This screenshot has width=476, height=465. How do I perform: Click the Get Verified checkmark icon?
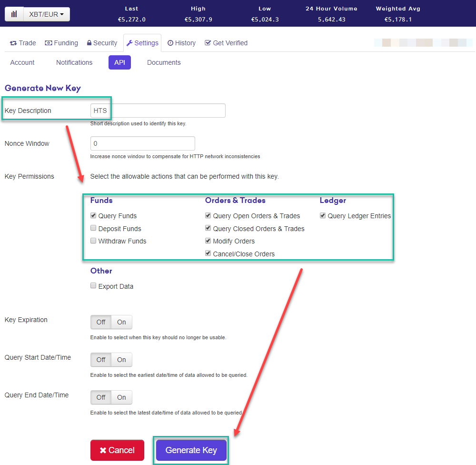(x=208, y=42)
